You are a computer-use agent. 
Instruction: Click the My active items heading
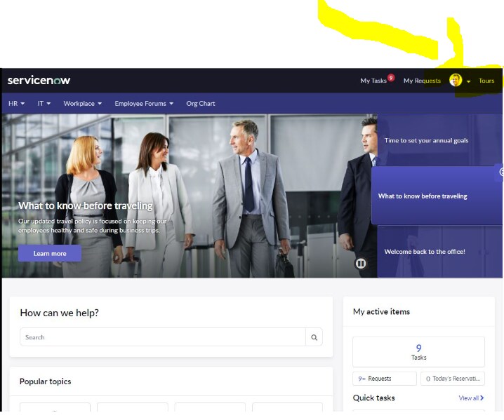[x=381, y=311]
